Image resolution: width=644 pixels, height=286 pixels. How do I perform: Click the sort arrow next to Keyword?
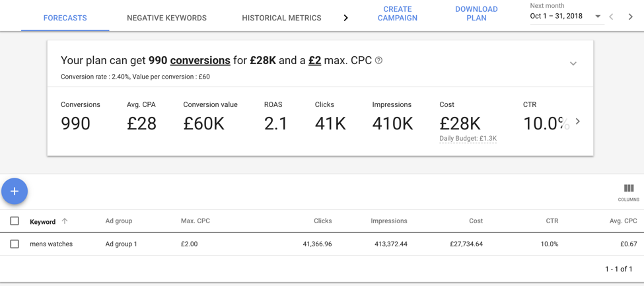pos(65,221)
